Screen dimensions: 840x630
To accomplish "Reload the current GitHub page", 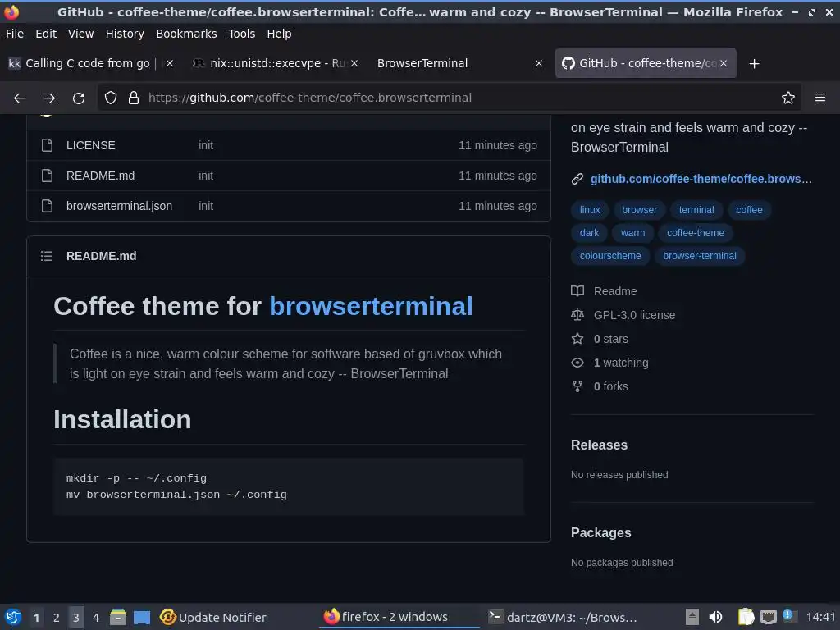I will click(x=79, y=98).
